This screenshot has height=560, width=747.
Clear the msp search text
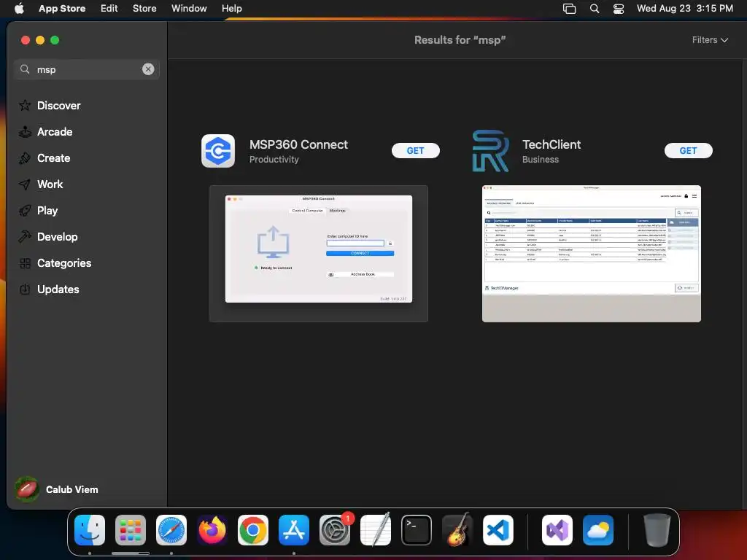click(148, 69)
